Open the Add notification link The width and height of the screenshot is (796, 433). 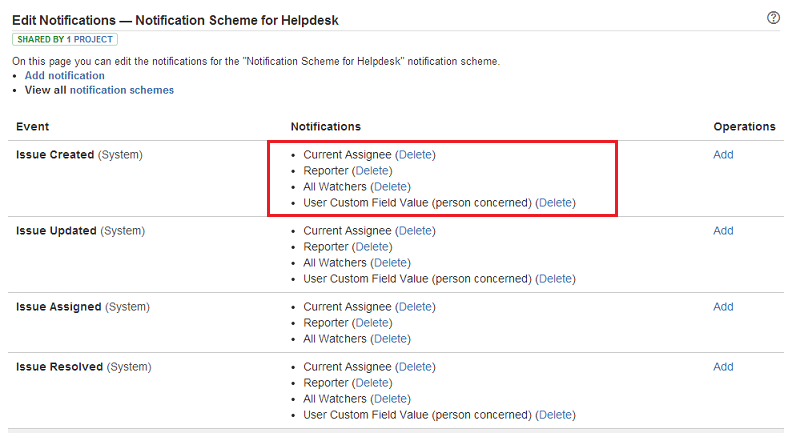64,76
